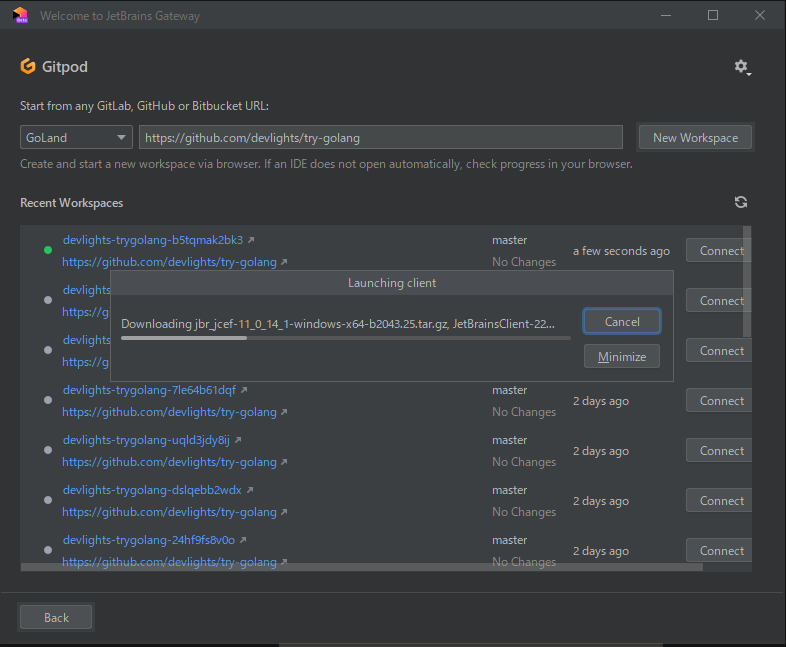Click Connect button of third workspace row
The height and width of the screenshot is (647, 786).
click(719, 351)
